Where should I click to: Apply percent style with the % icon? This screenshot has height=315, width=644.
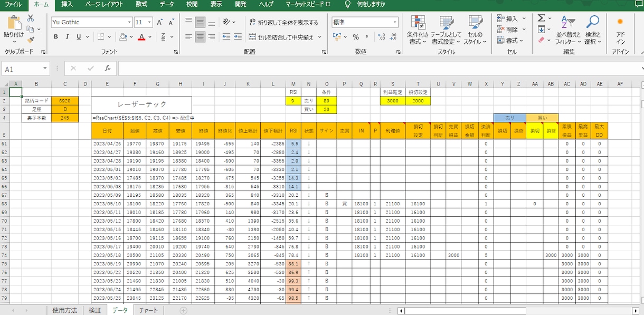[x=356, y=37]
